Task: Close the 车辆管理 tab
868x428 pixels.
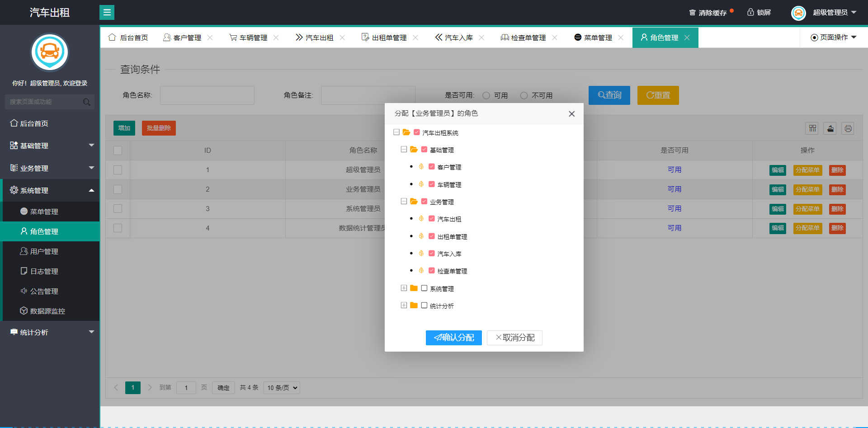Action: coord(276,38)
